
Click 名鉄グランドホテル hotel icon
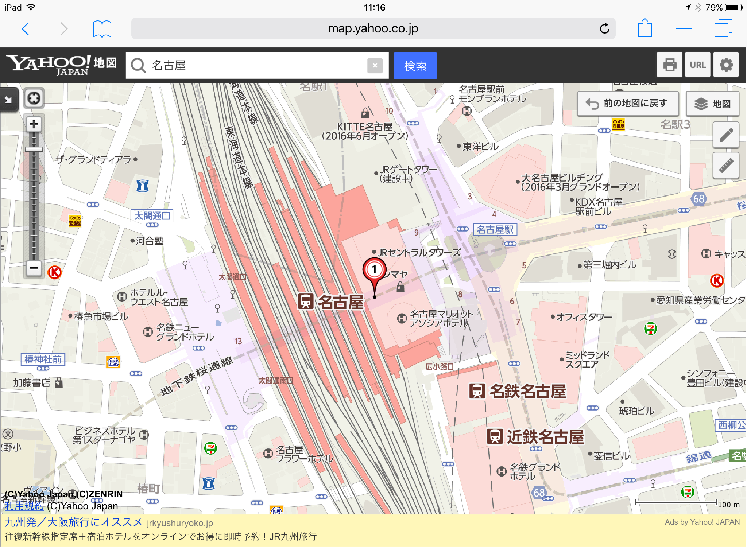(502, 471)
